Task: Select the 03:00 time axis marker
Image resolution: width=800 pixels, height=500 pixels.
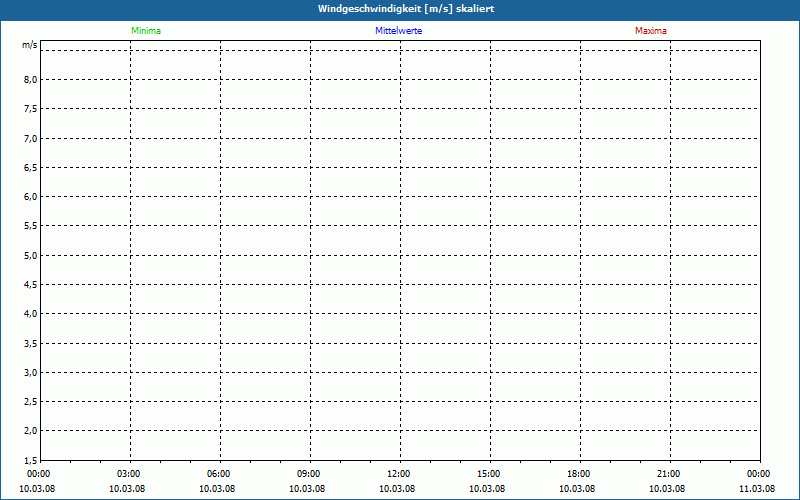Action: point(129,474)
